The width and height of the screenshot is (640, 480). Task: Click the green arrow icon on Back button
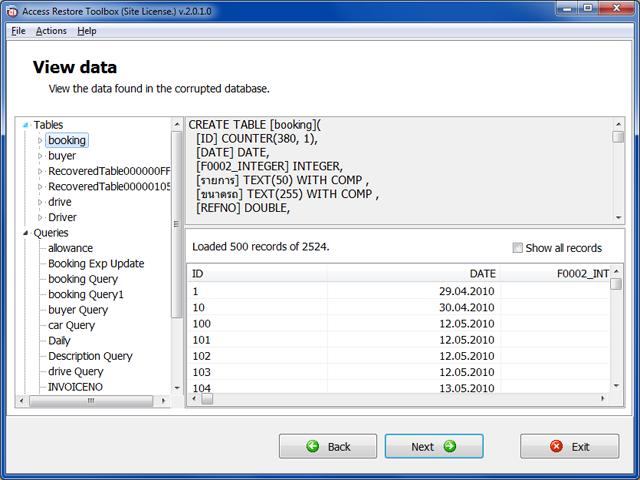pyautogui.click(x=313, y=446)
